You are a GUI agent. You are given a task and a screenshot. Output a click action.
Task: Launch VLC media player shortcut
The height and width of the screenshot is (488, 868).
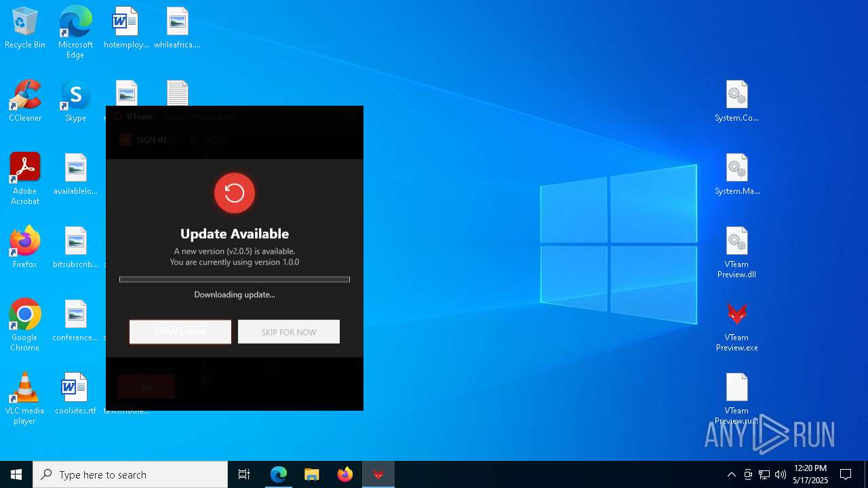(x=25, y=399)
